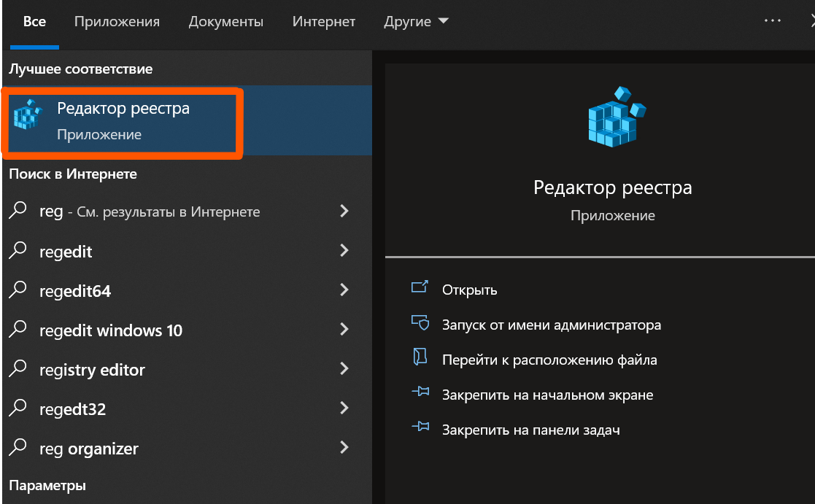Select the "Интернет" tab
Screen dimensions: 815x504
[x=324, y=22]
